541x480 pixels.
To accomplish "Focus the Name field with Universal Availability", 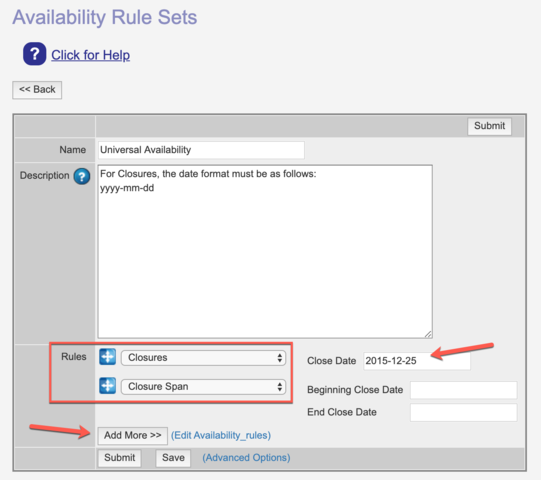I will tap(201, 150).
